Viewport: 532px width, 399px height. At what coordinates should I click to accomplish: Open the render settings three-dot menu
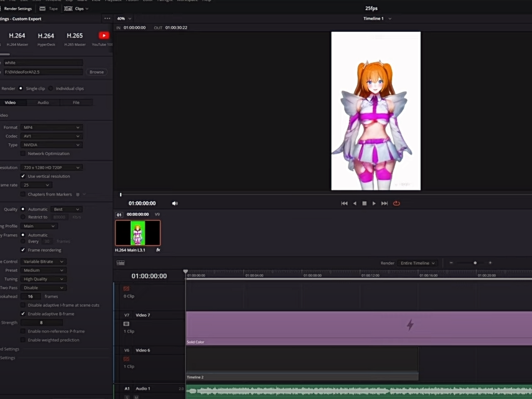pyautogui.click(x=107, y=19)
